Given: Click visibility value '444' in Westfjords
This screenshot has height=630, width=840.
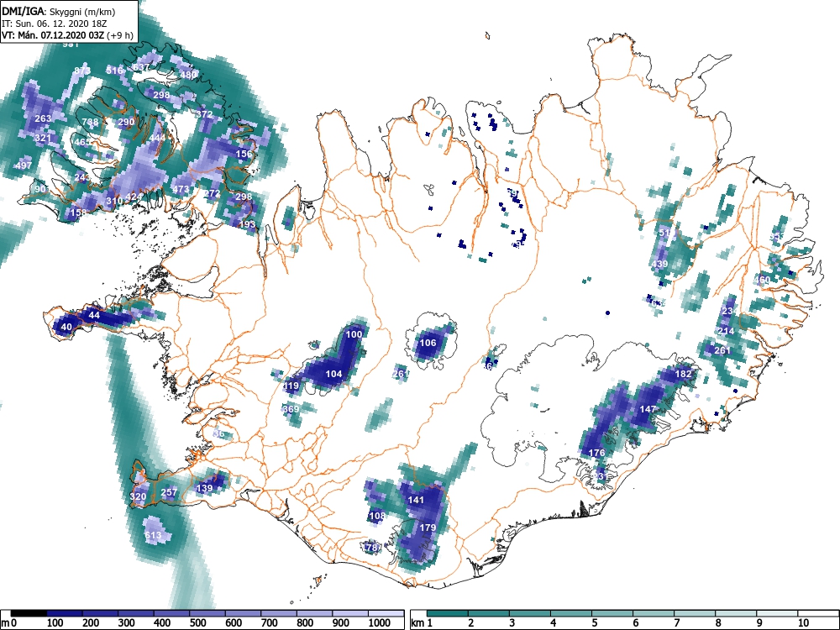Looking at the screenshot, I should (158, 138).
